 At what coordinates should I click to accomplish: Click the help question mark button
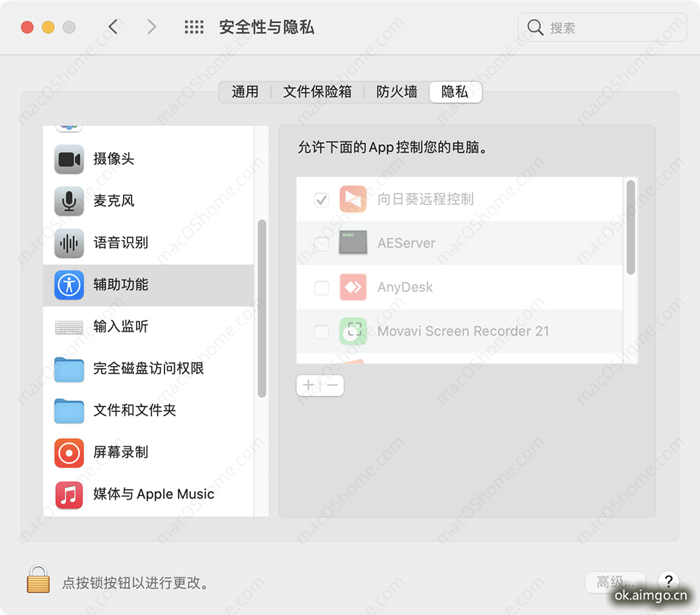coord(668,582)
